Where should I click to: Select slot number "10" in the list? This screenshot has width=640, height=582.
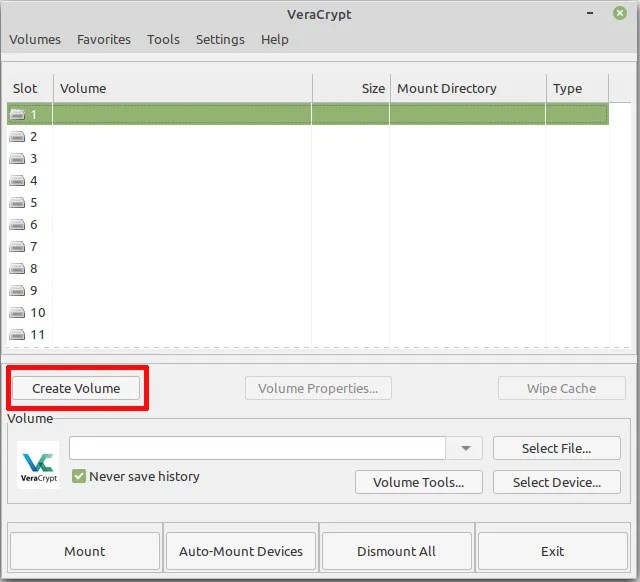(x=38, y=313)
